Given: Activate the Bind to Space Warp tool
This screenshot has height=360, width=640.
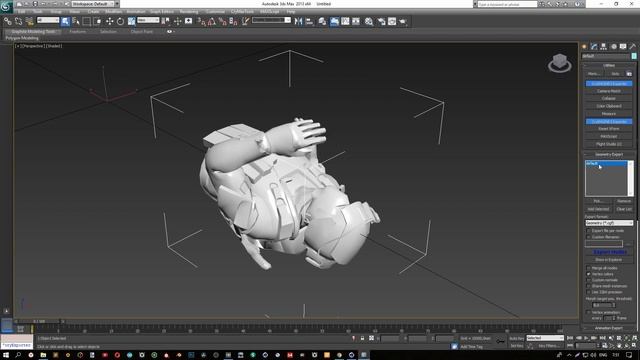Looking at the screenshot, I should tap(29, 21).
